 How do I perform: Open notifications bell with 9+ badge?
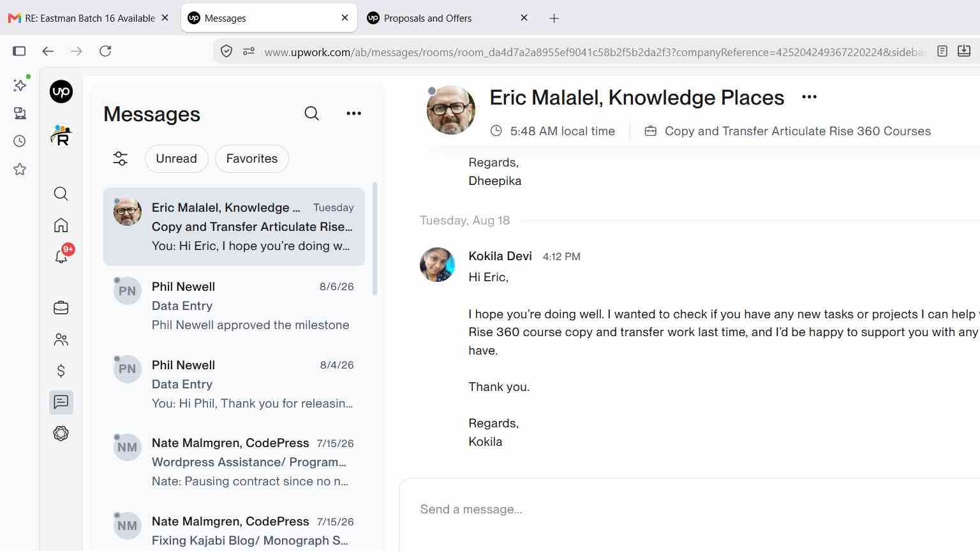pyautogui.click(x=63, y=255)
